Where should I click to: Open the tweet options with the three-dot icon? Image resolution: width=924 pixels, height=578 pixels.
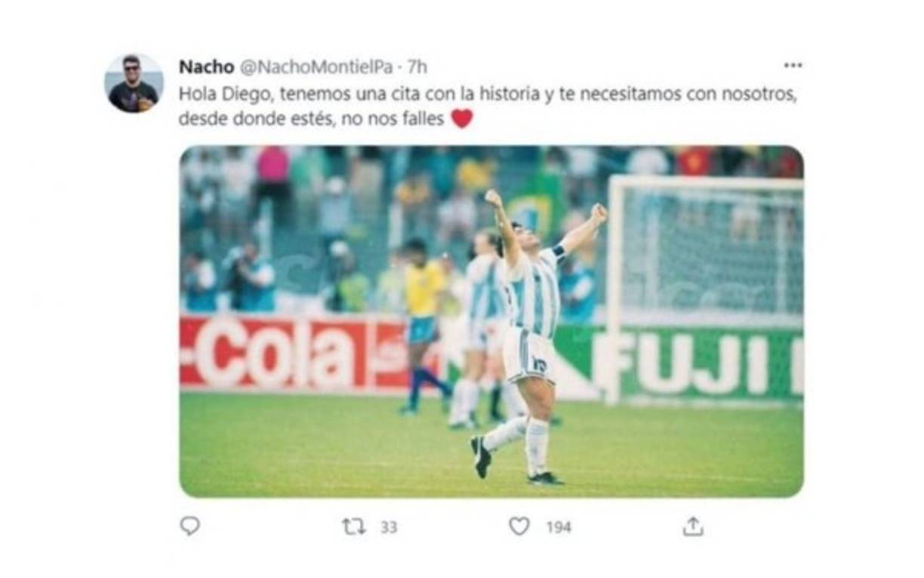pos(793,66)
